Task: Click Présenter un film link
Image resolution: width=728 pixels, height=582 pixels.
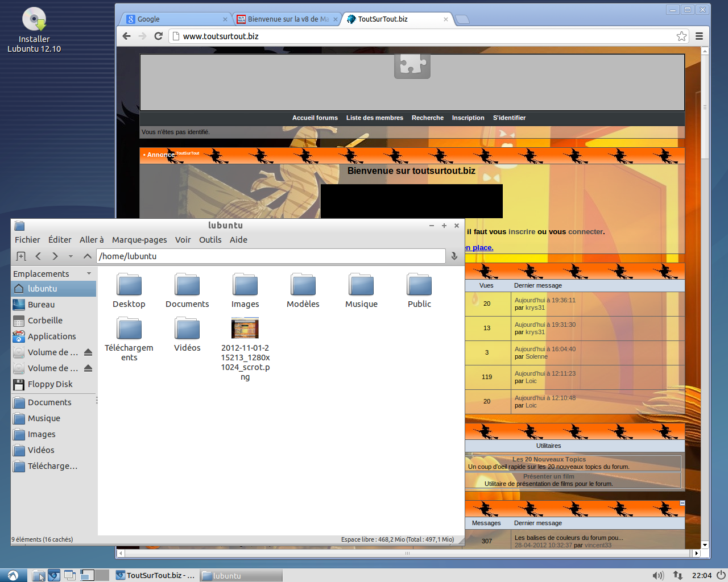Action: (549, 476)
